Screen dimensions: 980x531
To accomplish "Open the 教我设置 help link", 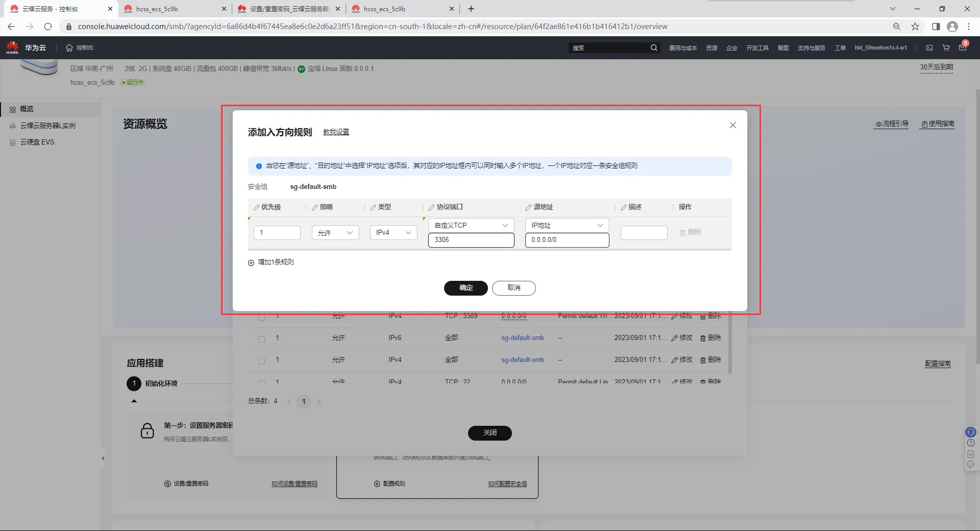I will point(336,132).
